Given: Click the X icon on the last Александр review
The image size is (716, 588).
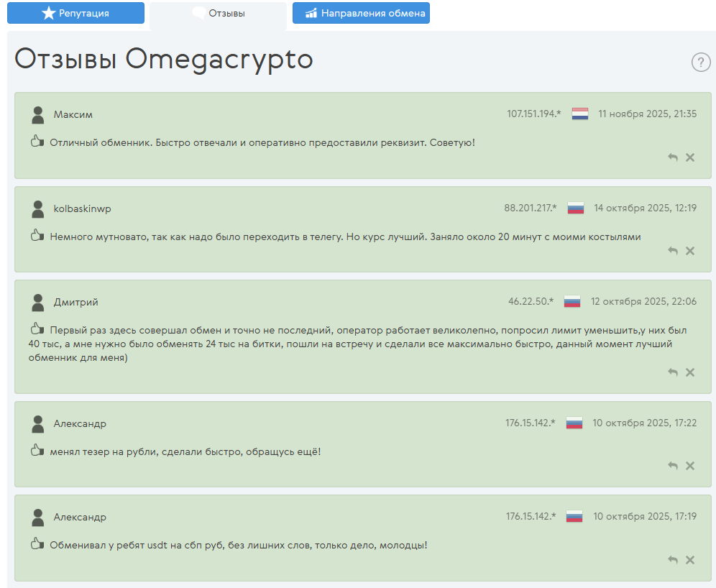Looking at the screenshot, I should click(690, 559).
